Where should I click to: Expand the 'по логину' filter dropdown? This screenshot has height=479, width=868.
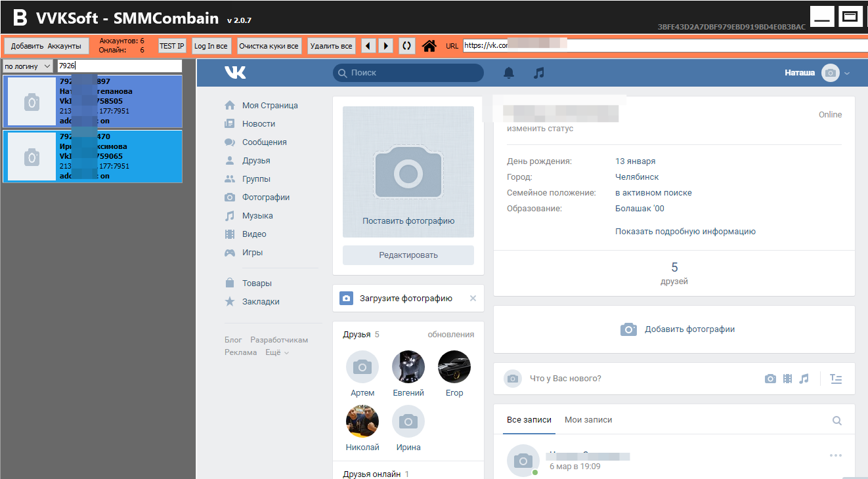click(28, 66)
